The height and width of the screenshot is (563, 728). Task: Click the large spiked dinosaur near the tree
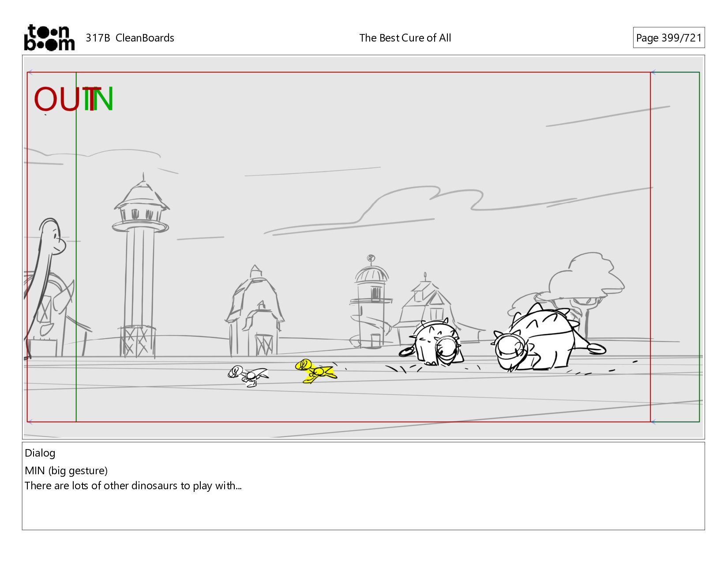coord(549,337)
